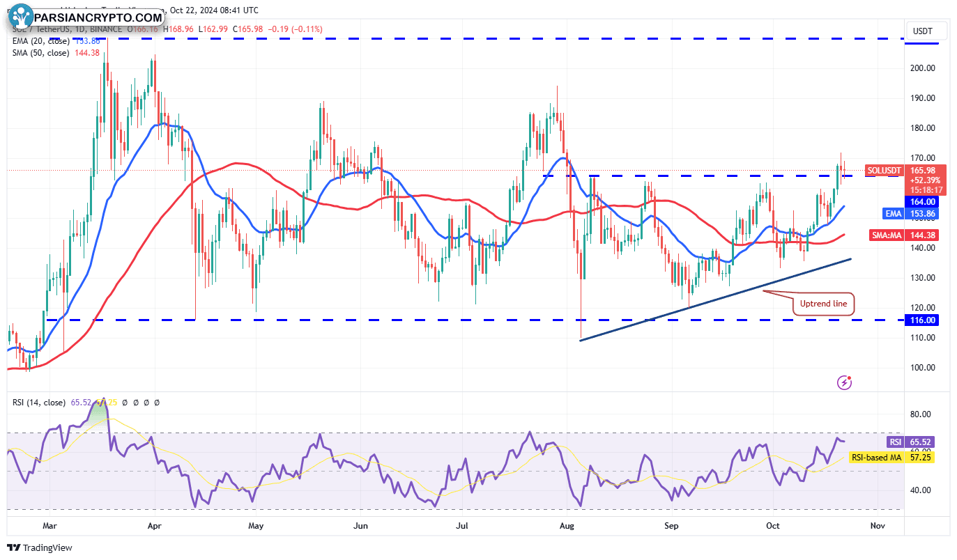
Task: Click the Jul label on the time axis
Action: 462,527
